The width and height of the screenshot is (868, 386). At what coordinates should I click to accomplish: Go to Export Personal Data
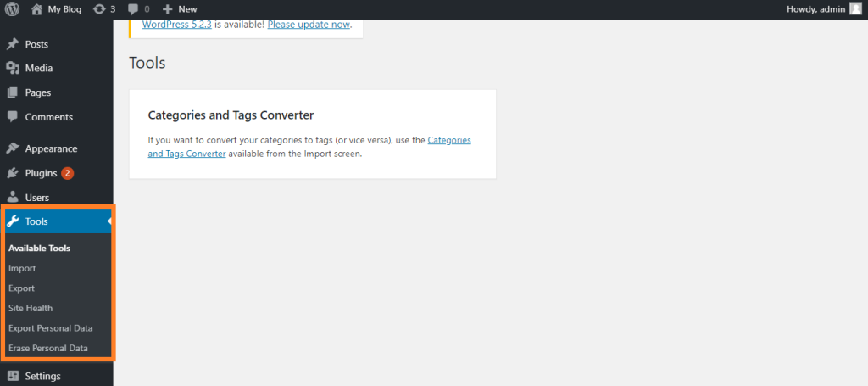[x=50, y=327]
